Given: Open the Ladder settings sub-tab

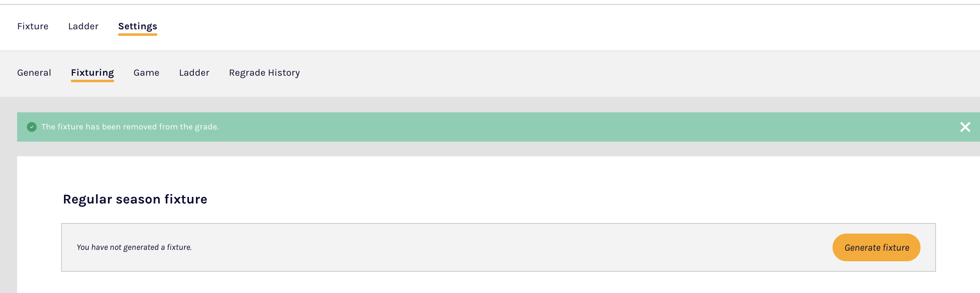Looking at the screenshot, I should point(194,73).
